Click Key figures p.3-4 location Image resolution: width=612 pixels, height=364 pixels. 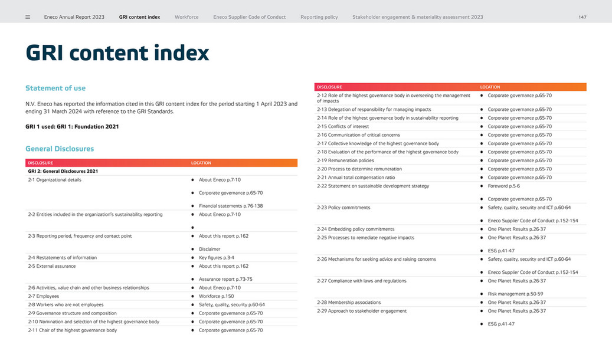pos(217,257)
